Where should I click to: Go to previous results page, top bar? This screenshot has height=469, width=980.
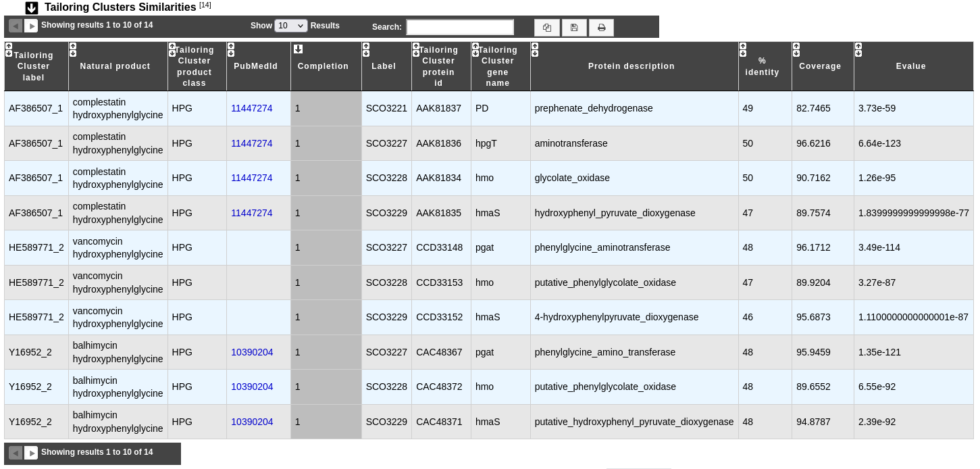(16, 26)
